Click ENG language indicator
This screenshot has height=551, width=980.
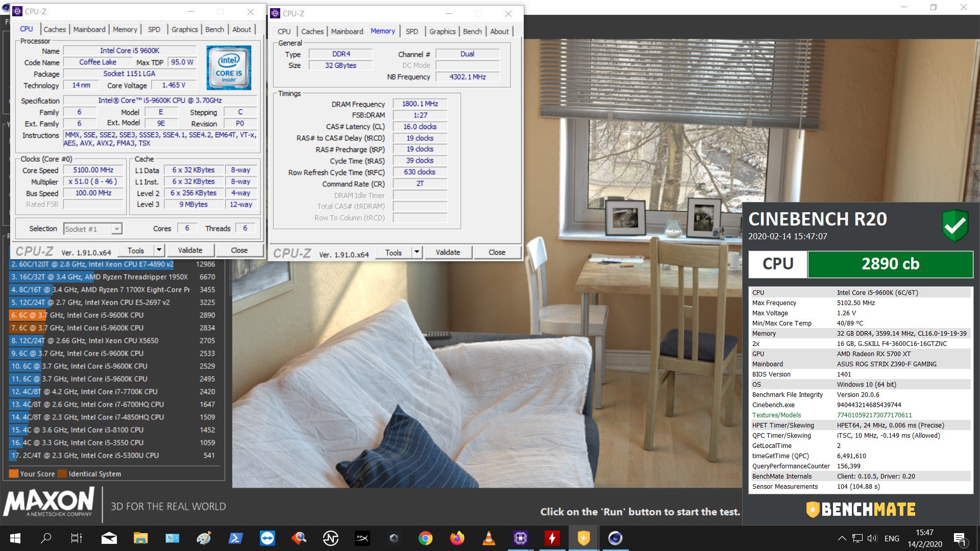[892, 538]
